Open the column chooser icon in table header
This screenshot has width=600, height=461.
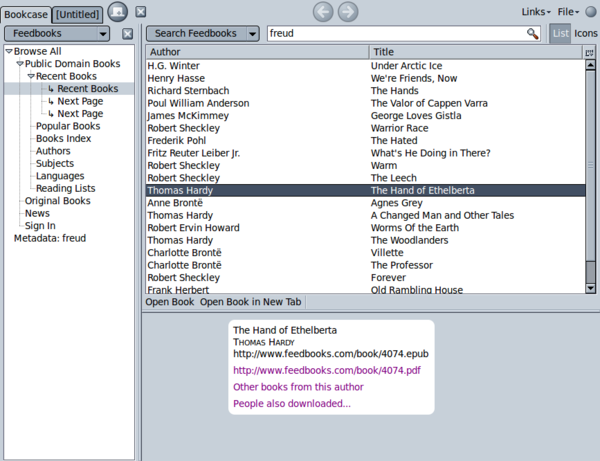(x=589, y=52)
